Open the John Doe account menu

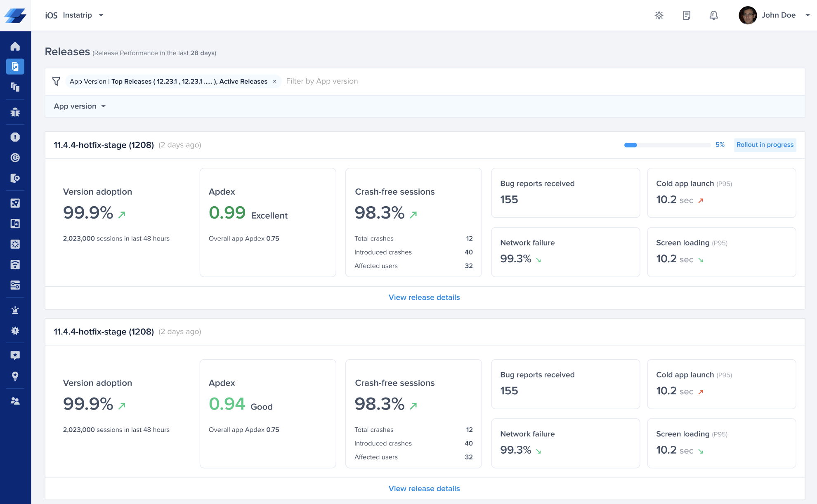tap(774, 15)
